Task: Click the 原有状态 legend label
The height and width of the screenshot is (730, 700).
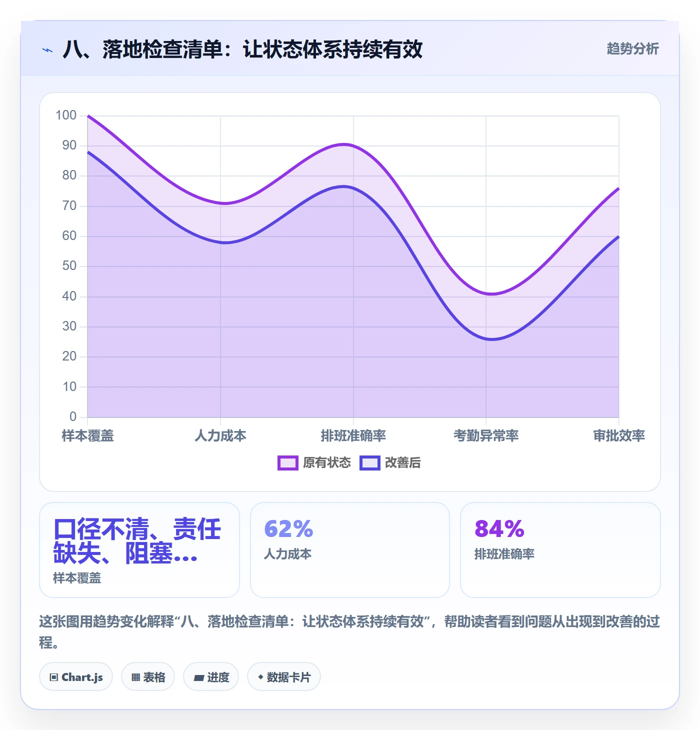Action: pos(327,463)
